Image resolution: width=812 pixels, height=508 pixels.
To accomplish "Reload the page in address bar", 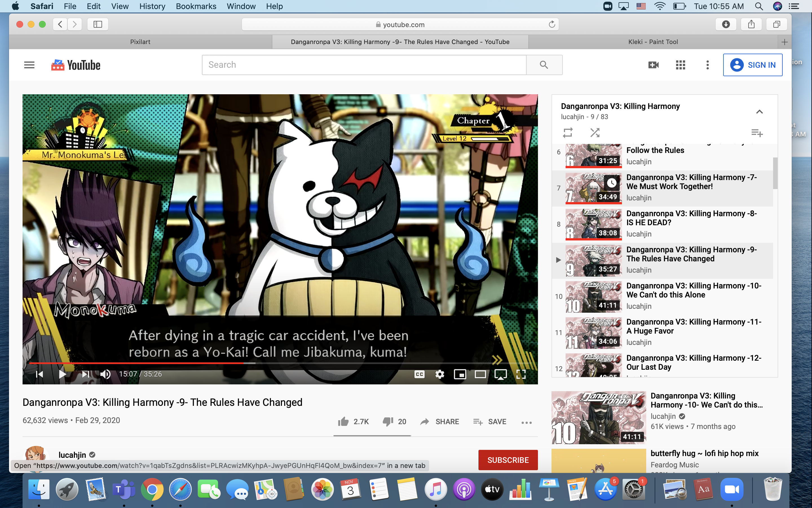I will (x=551, y=24).
